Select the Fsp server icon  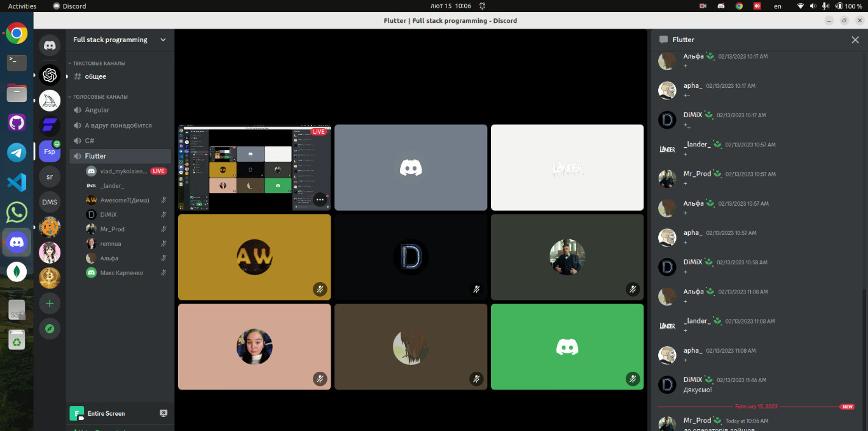coord(50,152)
